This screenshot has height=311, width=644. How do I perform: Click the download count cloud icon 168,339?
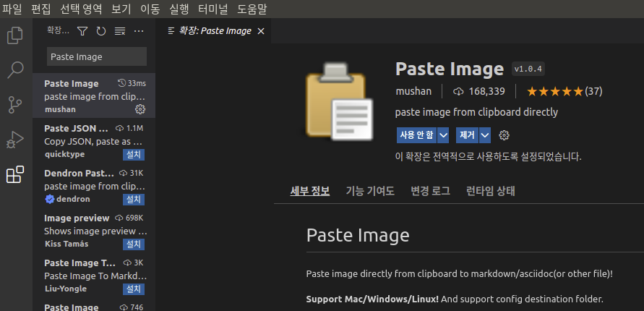[458, 91]
